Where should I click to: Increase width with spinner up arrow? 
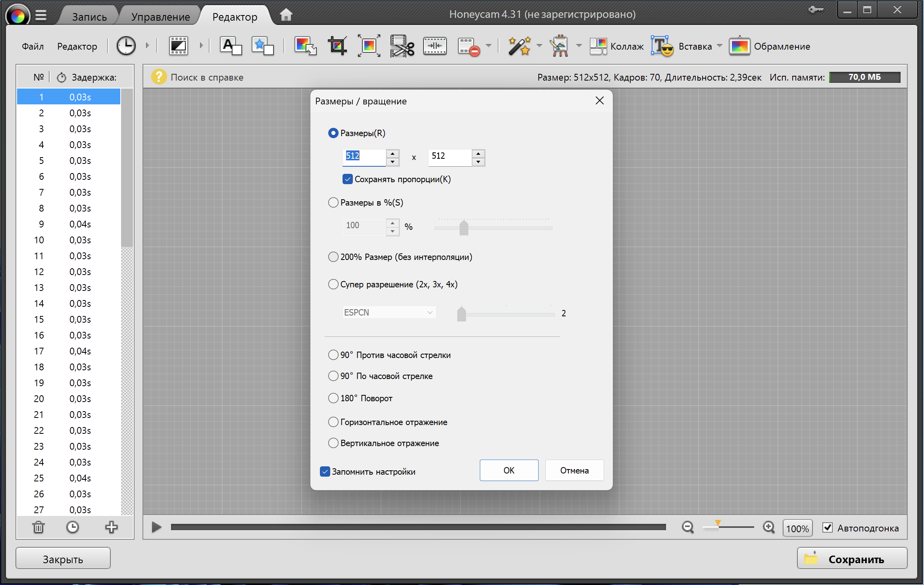[393, 153]
